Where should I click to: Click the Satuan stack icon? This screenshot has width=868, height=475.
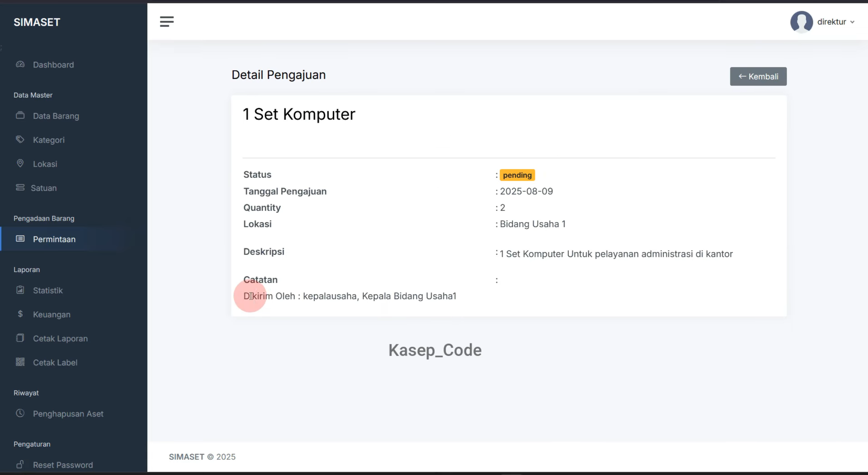tap(20, 187)
